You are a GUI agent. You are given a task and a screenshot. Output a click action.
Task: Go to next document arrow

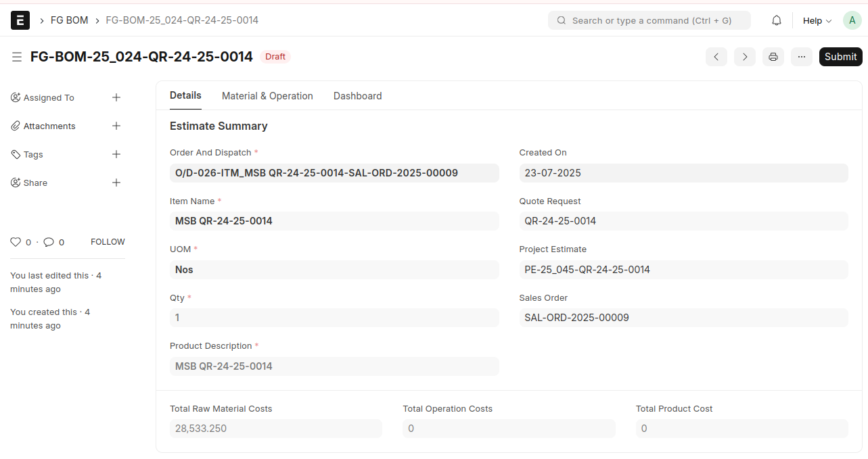click(745, 57)
